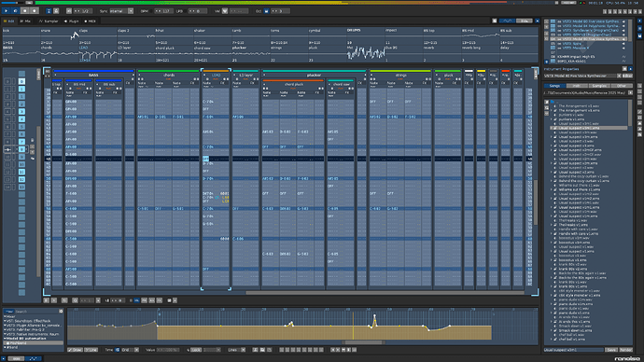This screenshot has width=644, height=362.
Task: Toggle the Line mode in automation editor
Action: tap(91, 350)
